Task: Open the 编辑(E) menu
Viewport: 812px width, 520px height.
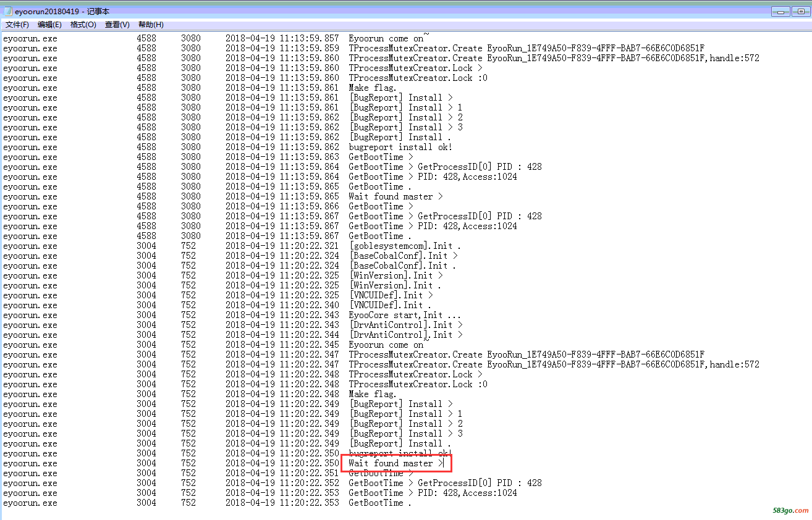Action: click(x=49, y=25)
